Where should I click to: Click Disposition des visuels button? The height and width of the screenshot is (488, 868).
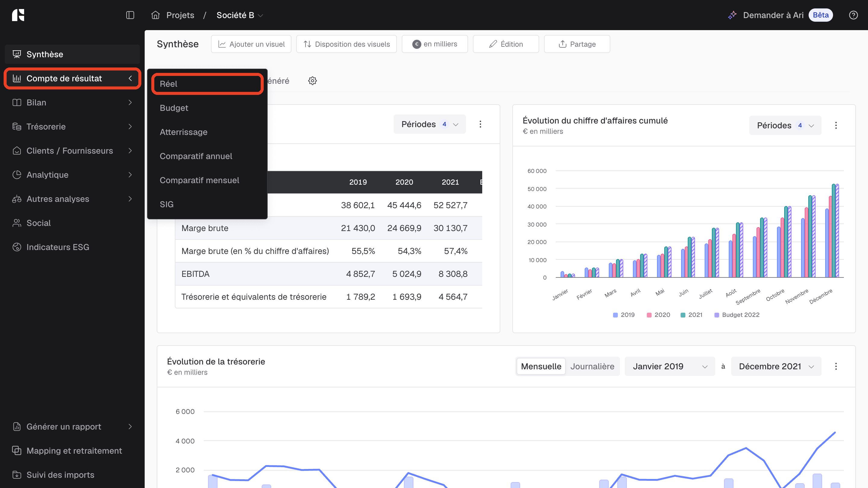pos(346,44)
